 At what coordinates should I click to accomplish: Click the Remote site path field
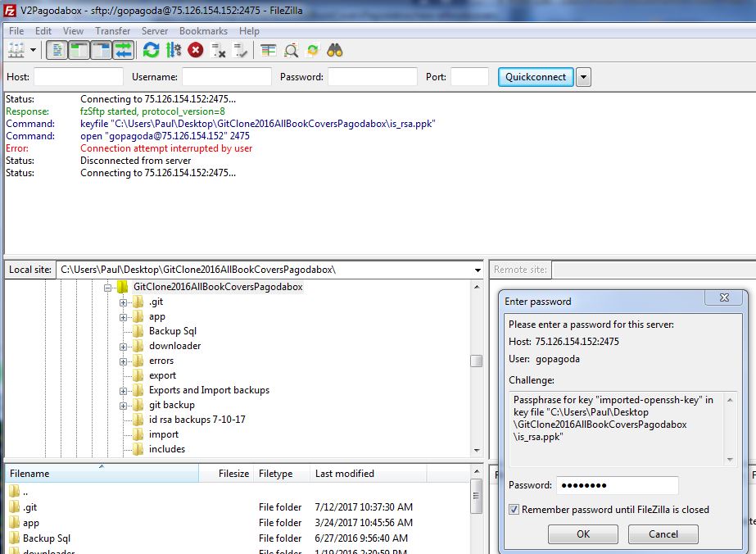[x=654, y=270]
